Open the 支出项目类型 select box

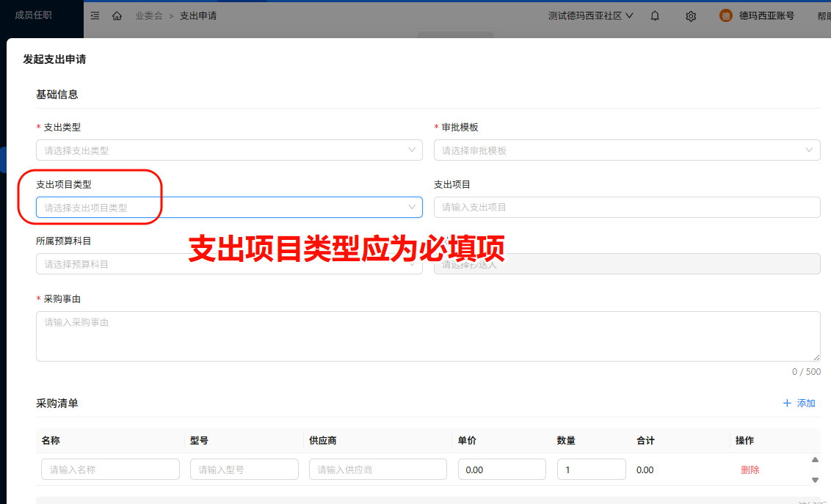click(229, 208)
